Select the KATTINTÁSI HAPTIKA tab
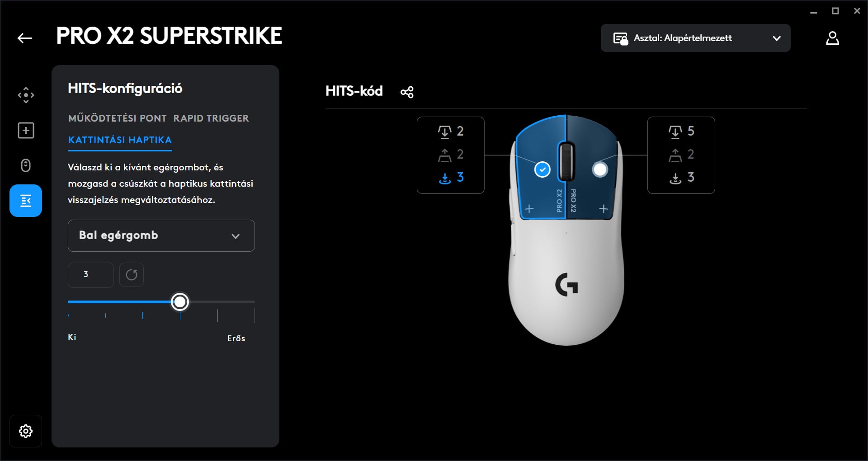This screenshot has width=868, height=461. click(120, 140)
